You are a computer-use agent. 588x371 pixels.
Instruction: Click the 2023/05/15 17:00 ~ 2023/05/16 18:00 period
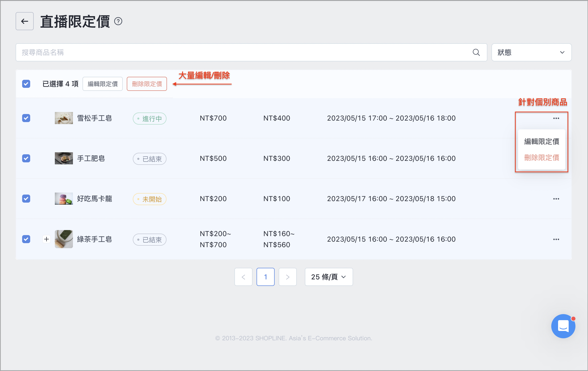pyautogui.click(x=391, y=118)
